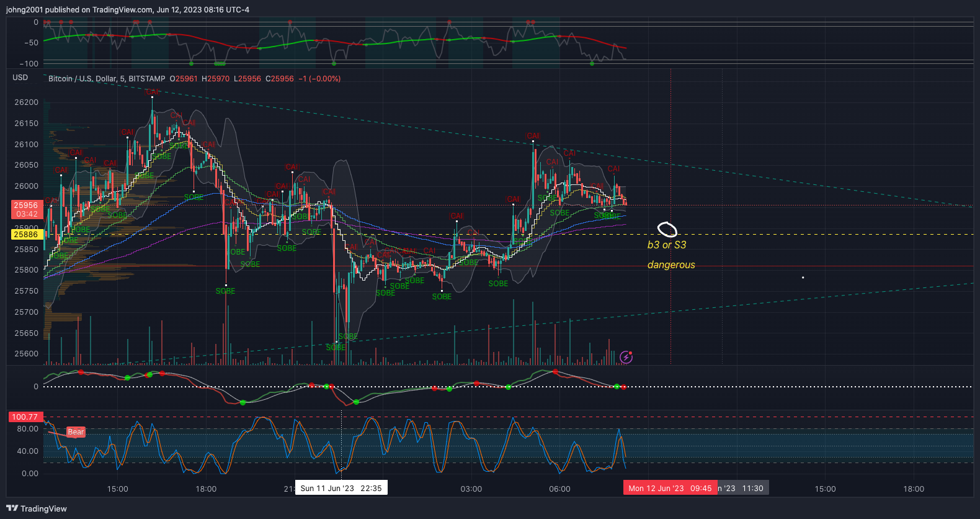Click the O25961 open value
Image resolution: width=980 pixels, height=519 pixels.
coord(184,79)
